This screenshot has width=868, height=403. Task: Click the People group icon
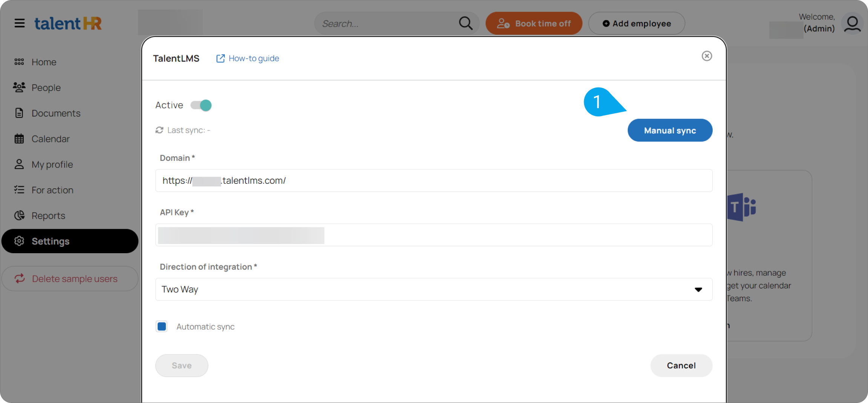[19, 87]
